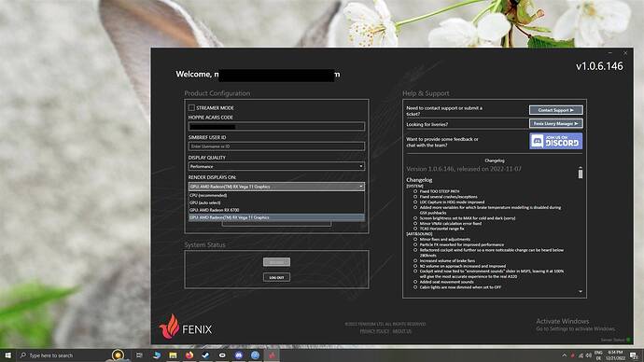Close the Fenix app window
The height and width of the screenshot is (362, 644).
625,53
